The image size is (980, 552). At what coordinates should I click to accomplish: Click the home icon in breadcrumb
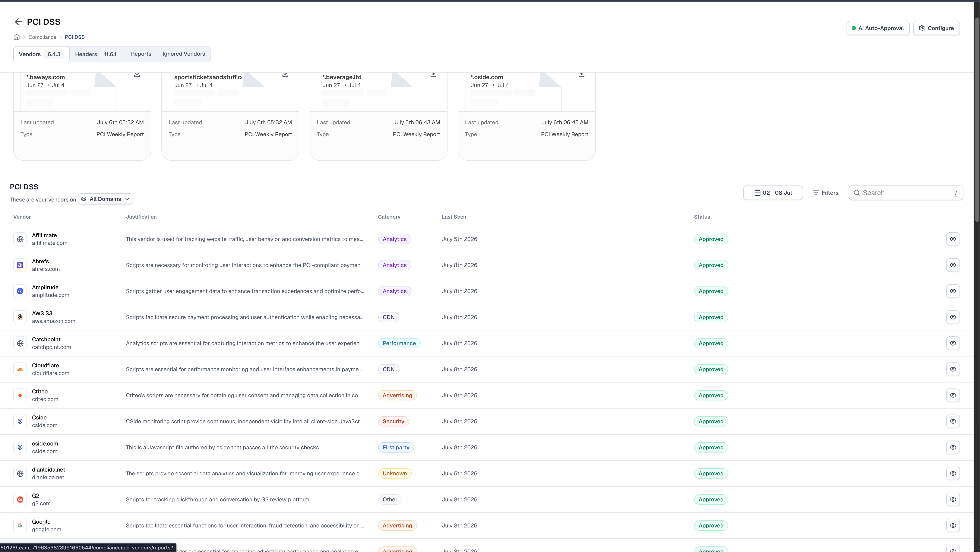pyautogui.click(x=17, y=37)
